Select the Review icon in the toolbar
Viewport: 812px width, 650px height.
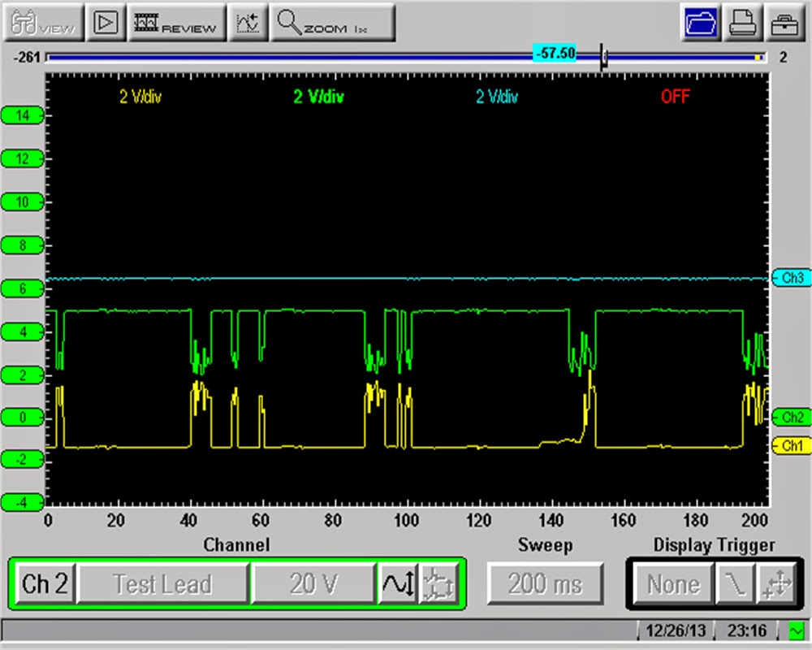(x=177, y=23)
